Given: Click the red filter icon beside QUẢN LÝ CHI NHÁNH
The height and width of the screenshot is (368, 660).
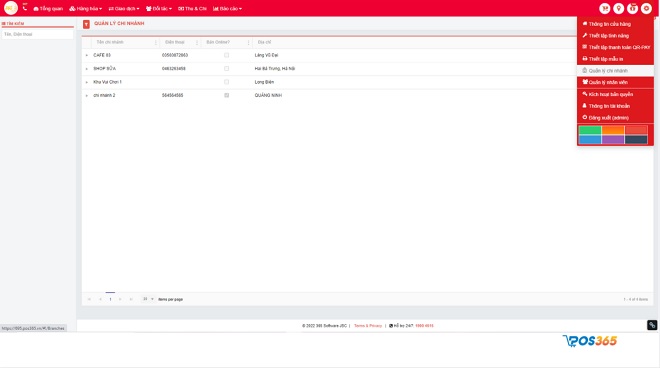Looking at the screenshot, I should [86, 24].
